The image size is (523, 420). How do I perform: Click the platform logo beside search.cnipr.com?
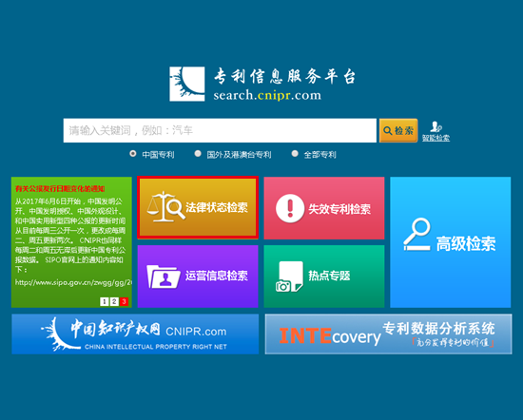pyautogui.click(x=186, y=84)
